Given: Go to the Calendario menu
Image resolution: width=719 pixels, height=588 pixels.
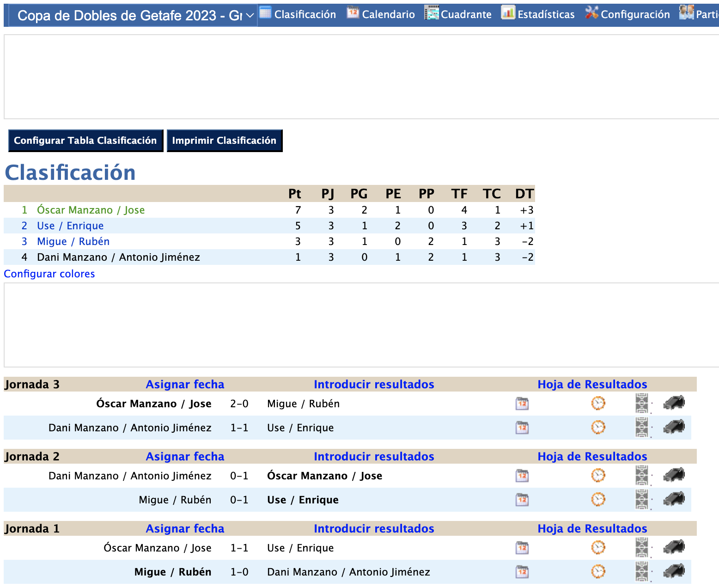Looking at the screenshot, I should (381, 14).
